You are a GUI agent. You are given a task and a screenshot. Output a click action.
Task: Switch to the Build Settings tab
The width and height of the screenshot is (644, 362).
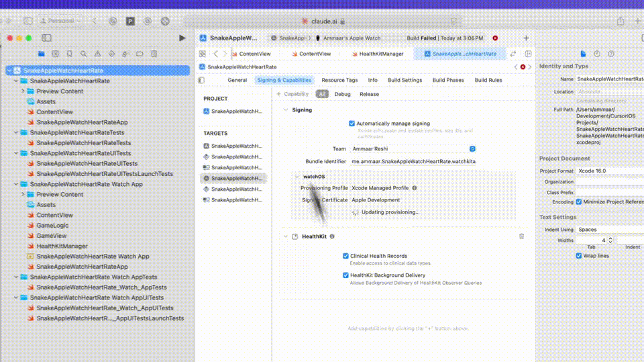(x=405, y=80)
